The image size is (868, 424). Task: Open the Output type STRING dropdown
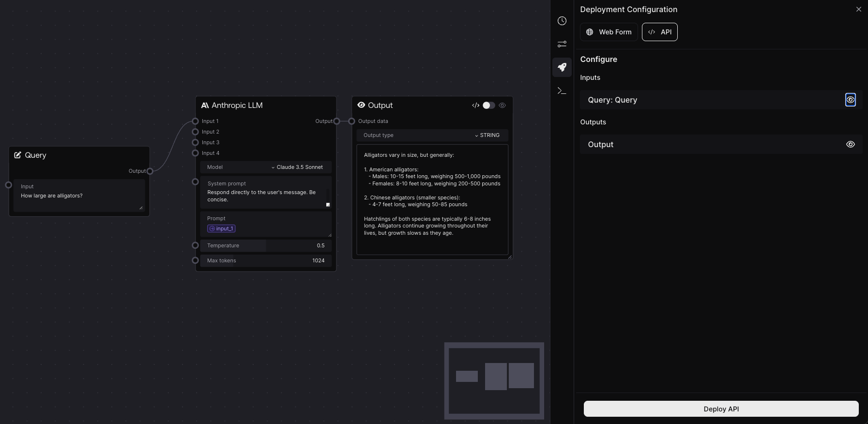point(432,135)
